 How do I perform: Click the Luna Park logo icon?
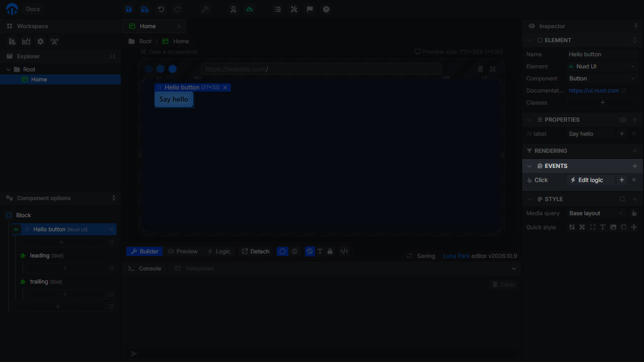pyautogui.click(x=12, y=9)
